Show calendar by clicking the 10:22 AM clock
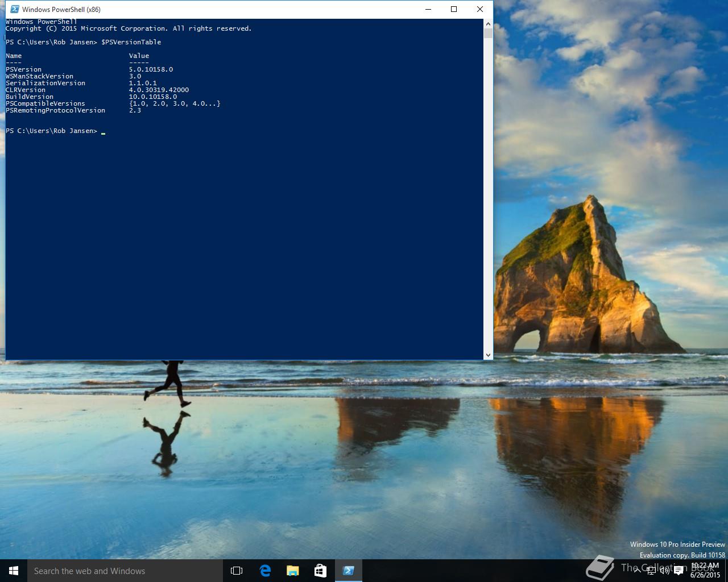The image size is (728, 582). (705, 570)
